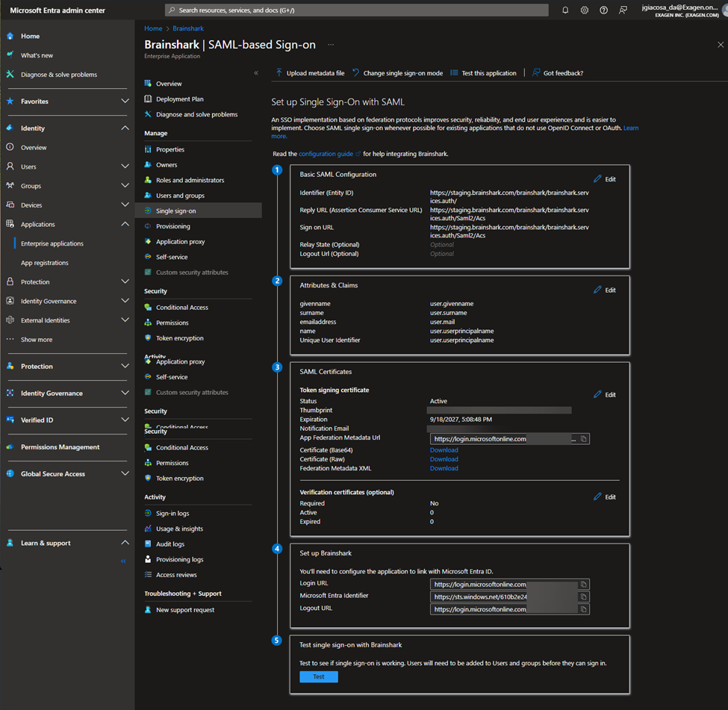Open the portal settings gear icon

tap(585, 10)
